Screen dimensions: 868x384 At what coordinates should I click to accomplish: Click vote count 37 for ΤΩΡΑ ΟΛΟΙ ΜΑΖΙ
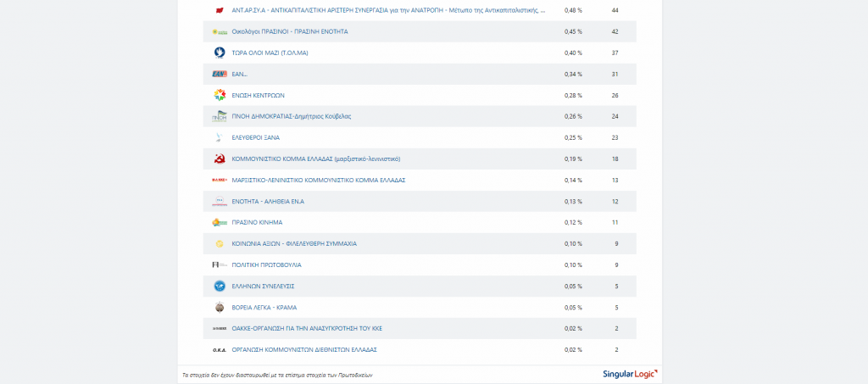pos(615,53)
